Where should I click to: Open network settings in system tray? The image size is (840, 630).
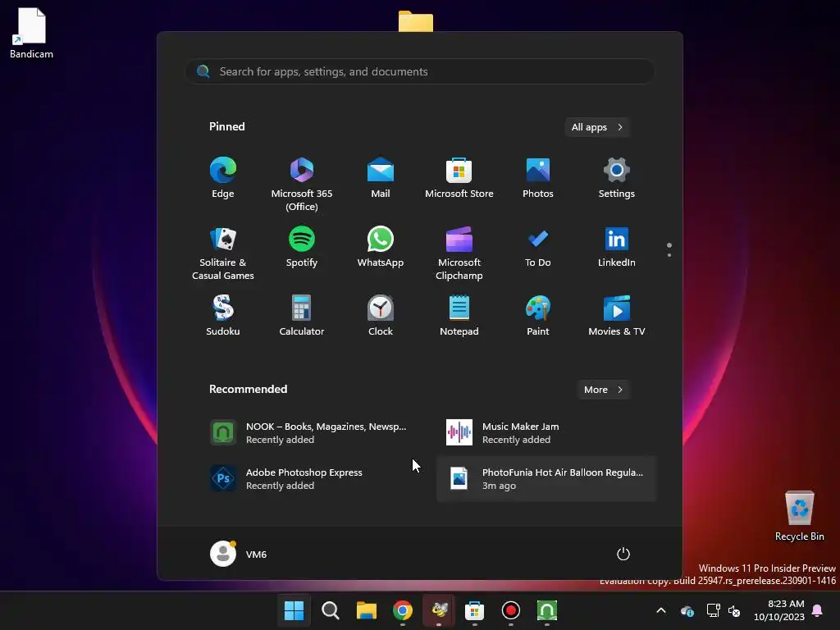713,610
